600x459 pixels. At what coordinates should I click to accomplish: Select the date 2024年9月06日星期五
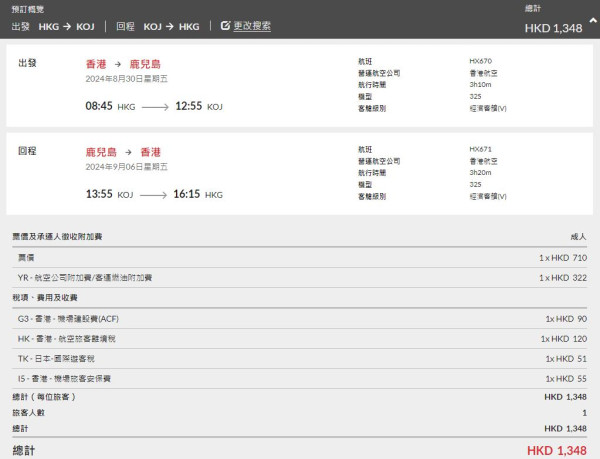pyautogui.click(x=127, y=167)
